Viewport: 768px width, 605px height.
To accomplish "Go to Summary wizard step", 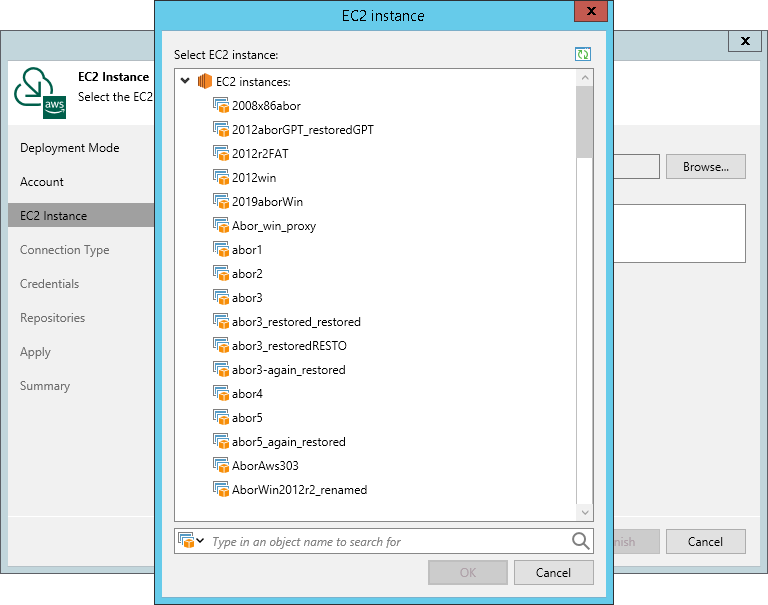I will 45,386.
